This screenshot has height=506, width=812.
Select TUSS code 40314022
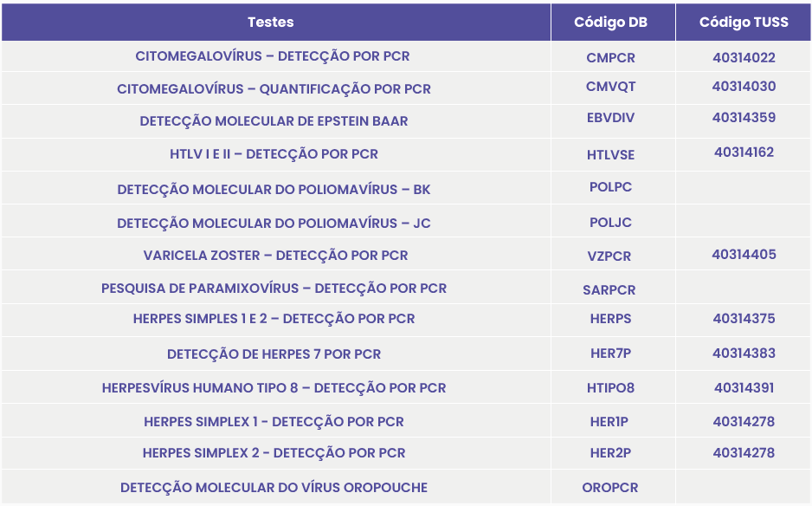tap(744, 59)
